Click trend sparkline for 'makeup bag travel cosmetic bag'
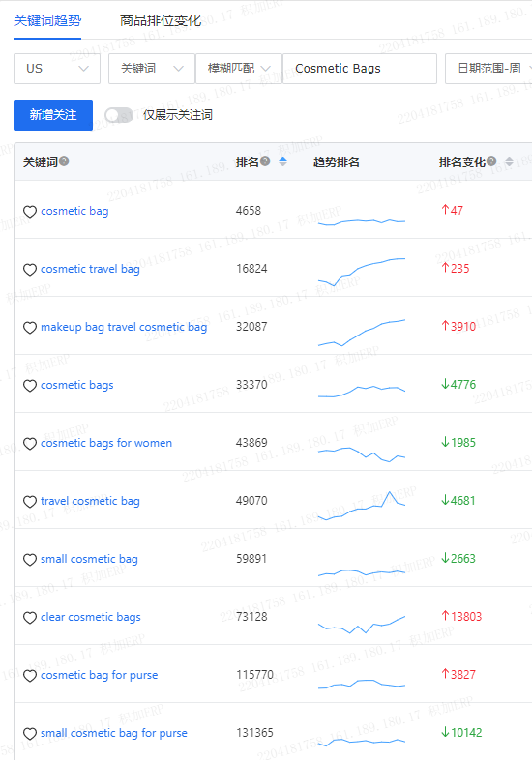The width and height of the screenshot is (532, 760). tap(362, 333)
